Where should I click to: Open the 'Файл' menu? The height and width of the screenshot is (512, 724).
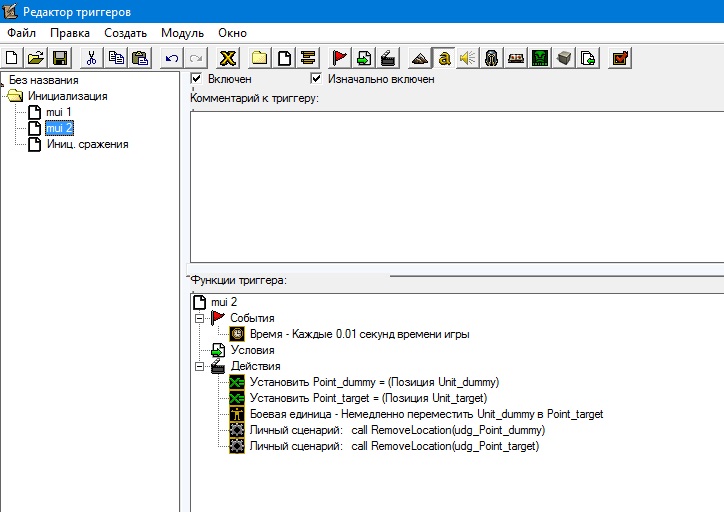(21, 33)
